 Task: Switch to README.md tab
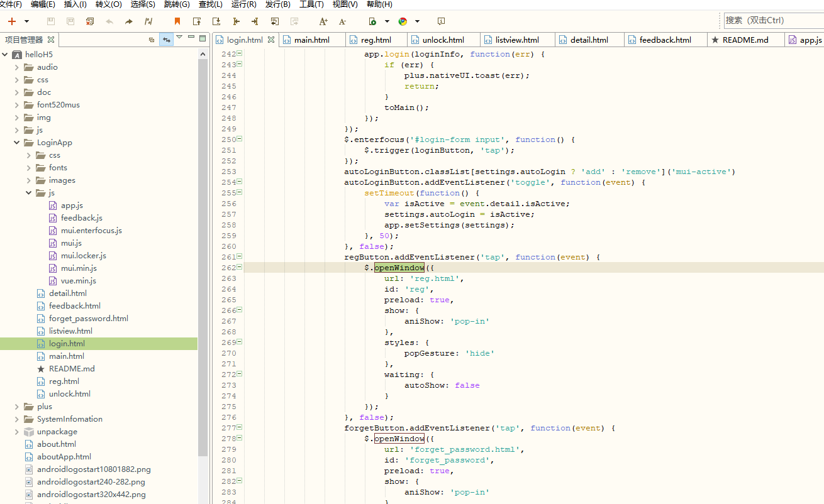[x=745, y=40]
